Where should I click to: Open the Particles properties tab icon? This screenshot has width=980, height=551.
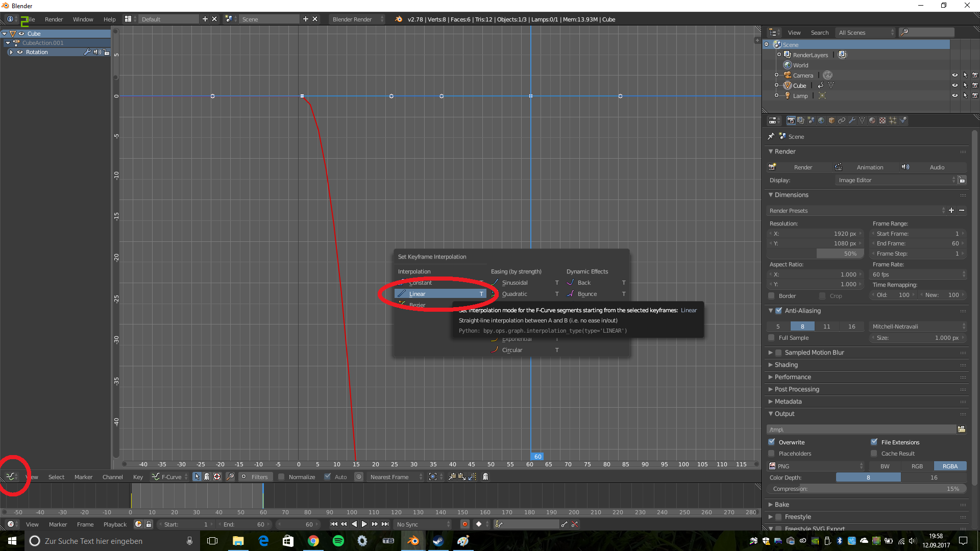click(893, 120)
